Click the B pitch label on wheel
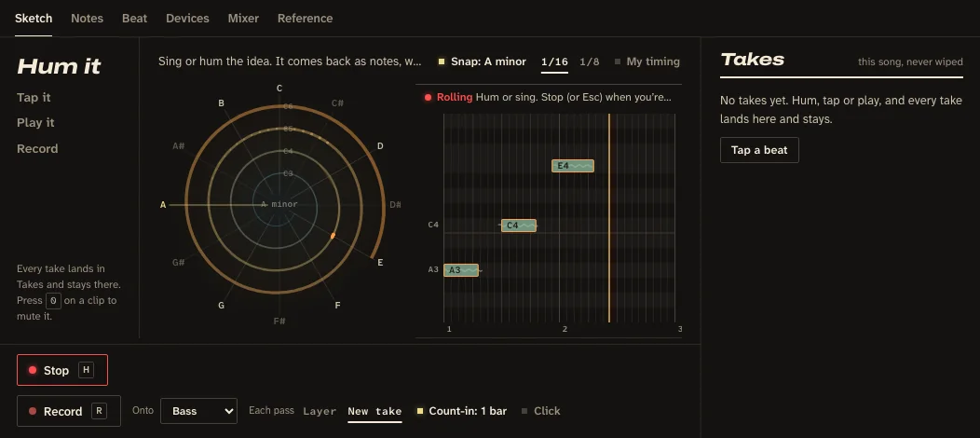Viewport: 980px width, 438px height. 222,103
